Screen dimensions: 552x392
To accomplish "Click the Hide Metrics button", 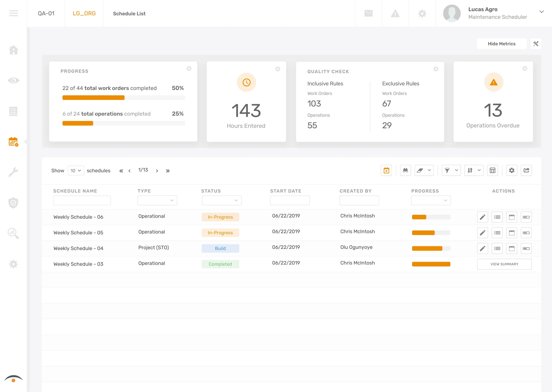I will coord(501,44).
